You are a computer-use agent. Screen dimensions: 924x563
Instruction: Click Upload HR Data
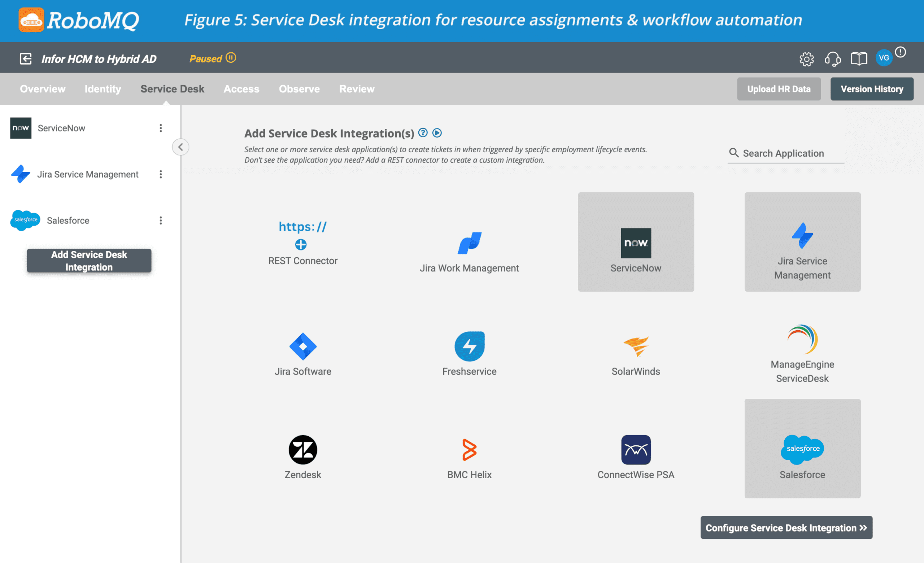(x=779, y=89)
